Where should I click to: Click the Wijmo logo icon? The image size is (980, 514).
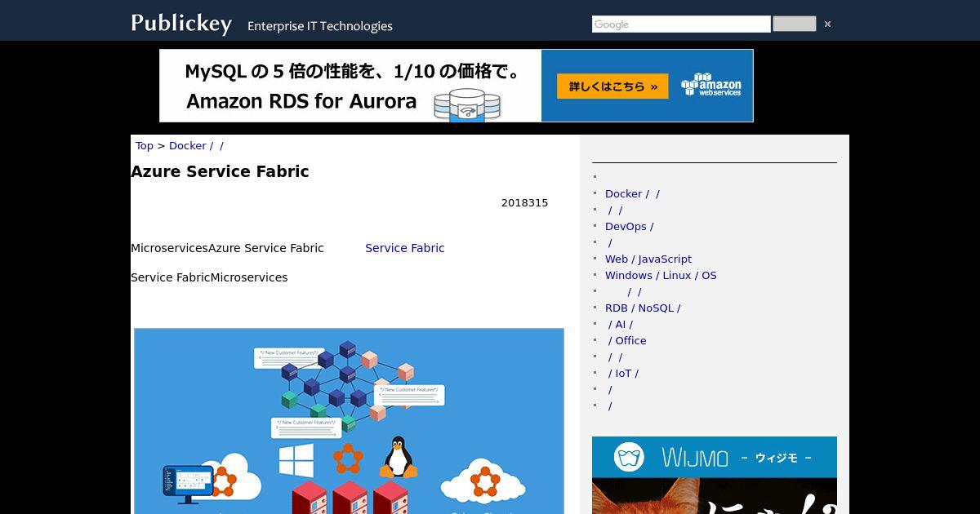(629, 457)
